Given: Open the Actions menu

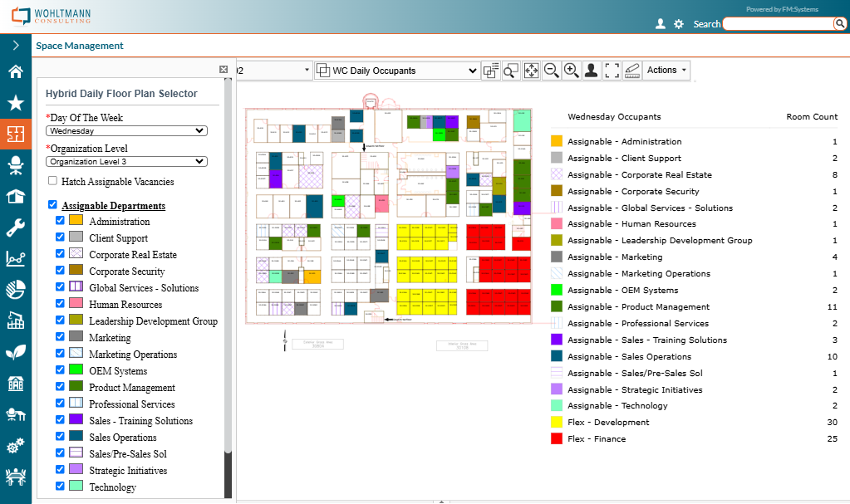Looking at the screenshot, I should 667,71.
